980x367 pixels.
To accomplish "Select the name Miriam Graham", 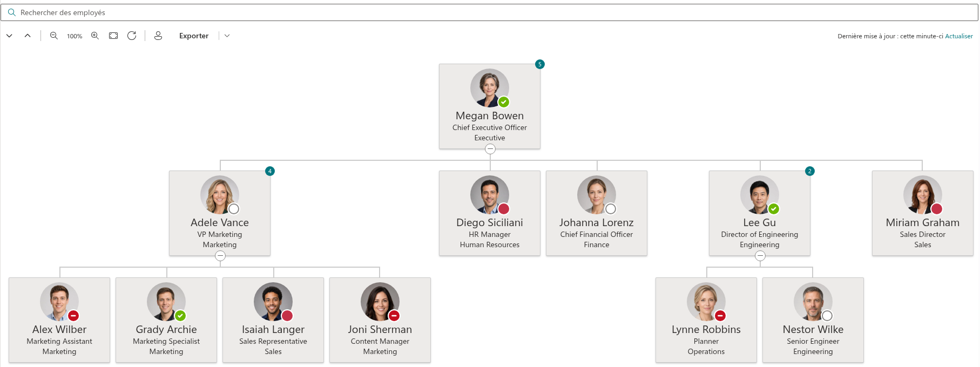I will click(923, 222).
